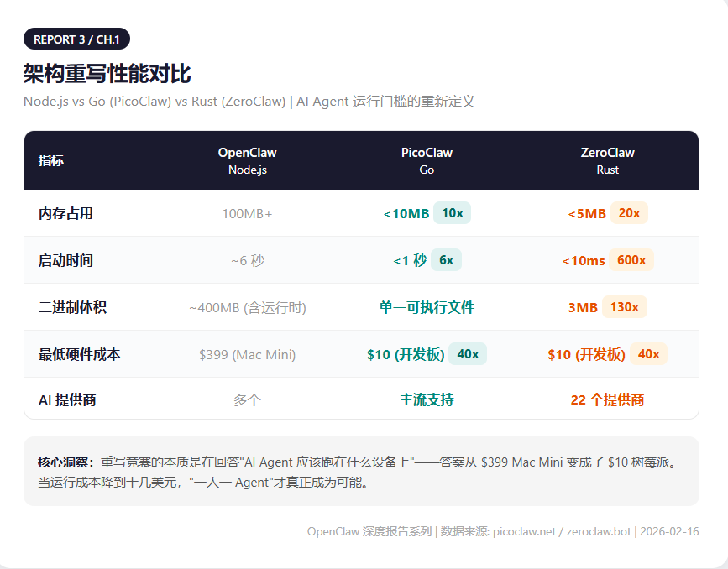Click the $399 (Mac Mini) cell

tap(247, 354)
